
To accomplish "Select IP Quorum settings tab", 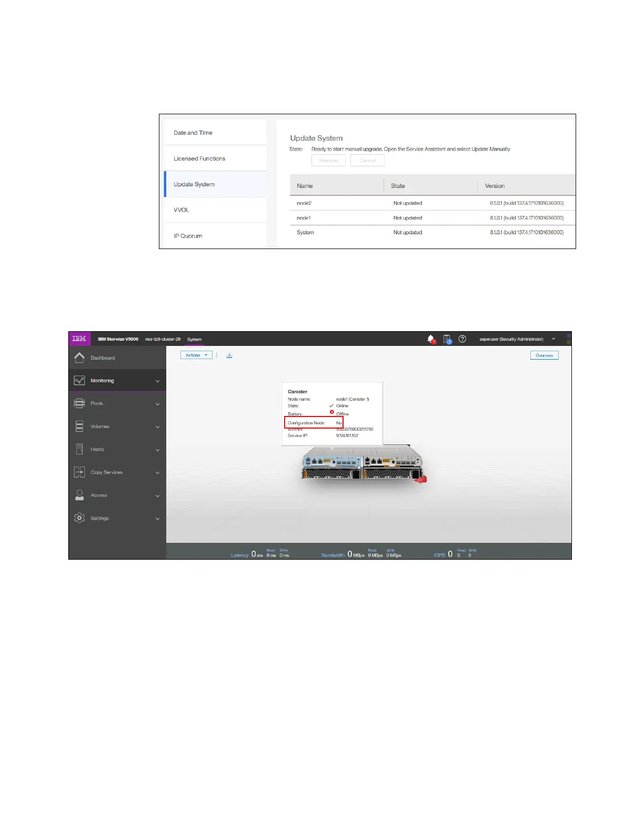I will 216,235.
